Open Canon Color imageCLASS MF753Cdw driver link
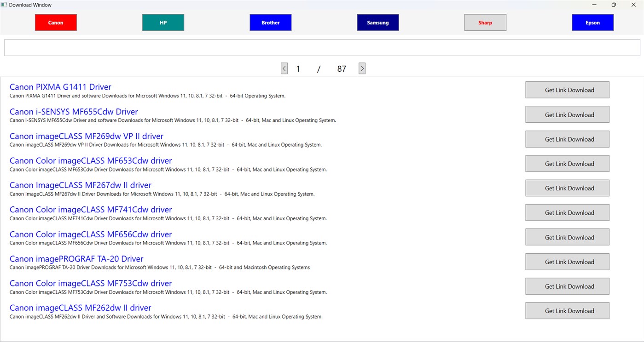Viewport: 644px width, 342px height. (x=91, y=283)
